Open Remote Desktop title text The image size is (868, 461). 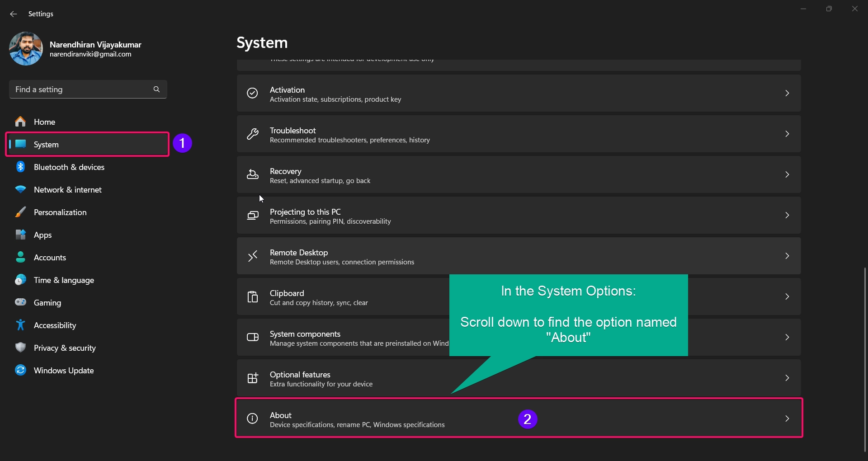pyautogui.click(x=299, y=253)
